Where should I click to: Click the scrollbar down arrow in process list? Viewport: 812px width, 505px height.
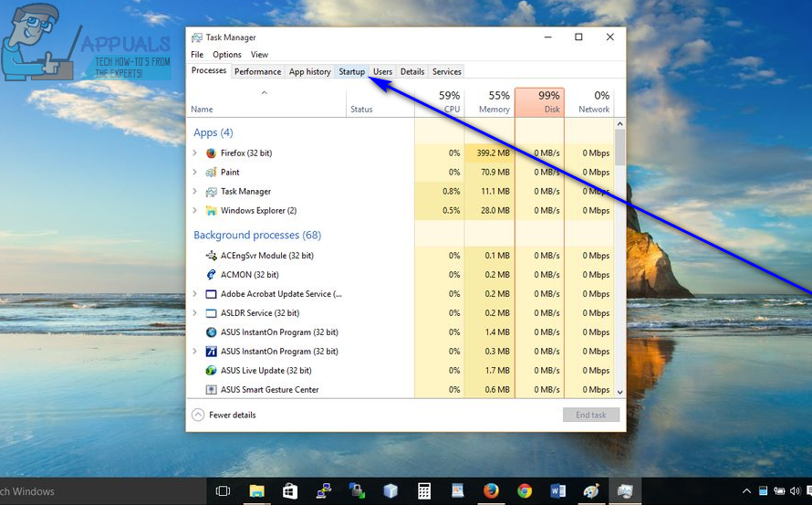[619, 393]
